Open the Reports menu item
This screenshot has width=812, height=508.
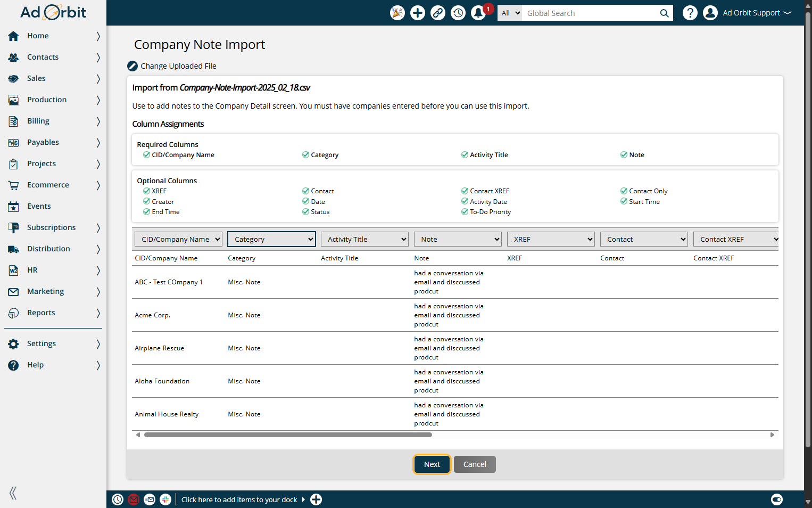coord(53,313)
